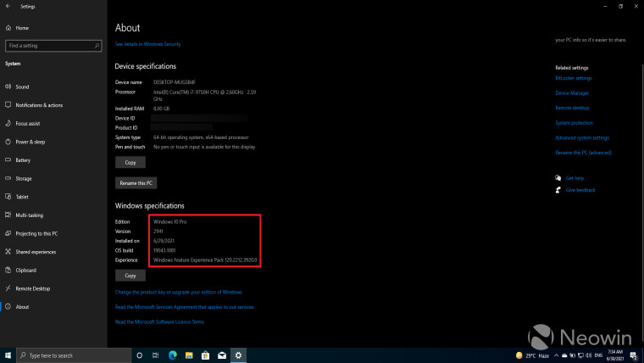644x363 pixels.
Task: Copy the Windows specifications
Action: click(130, 276)
